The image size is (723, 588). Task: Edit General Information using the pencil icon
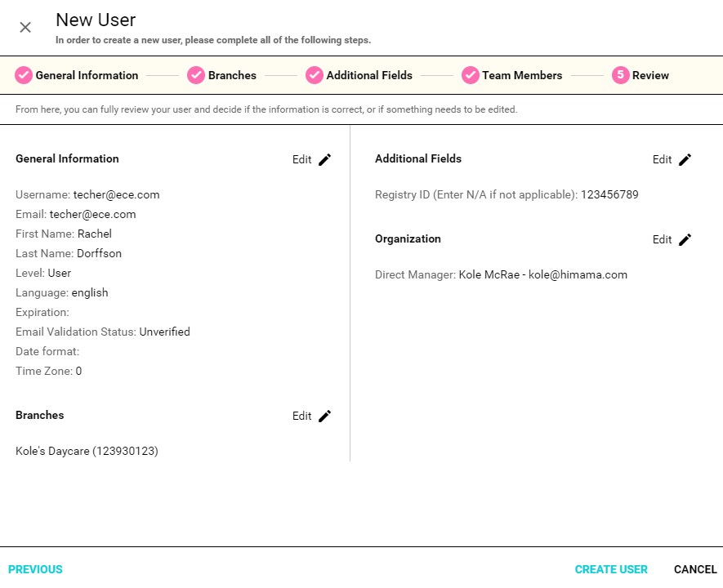[x=324, y=159]
